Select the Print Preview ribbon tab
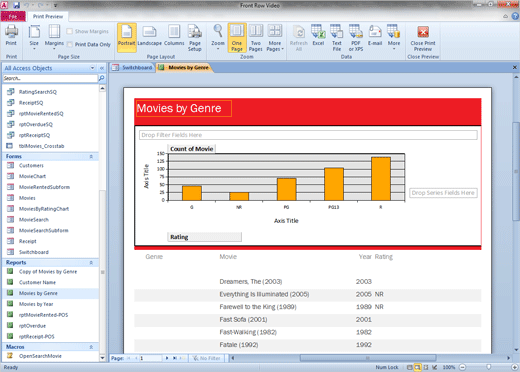Screen dimensions: 520x372 point(48,16)
